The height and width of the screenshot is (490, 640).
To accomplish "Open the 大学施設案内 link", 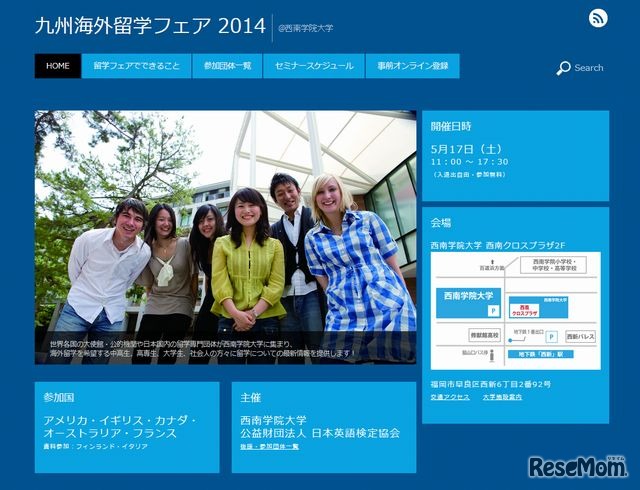I will coord(502,397).
